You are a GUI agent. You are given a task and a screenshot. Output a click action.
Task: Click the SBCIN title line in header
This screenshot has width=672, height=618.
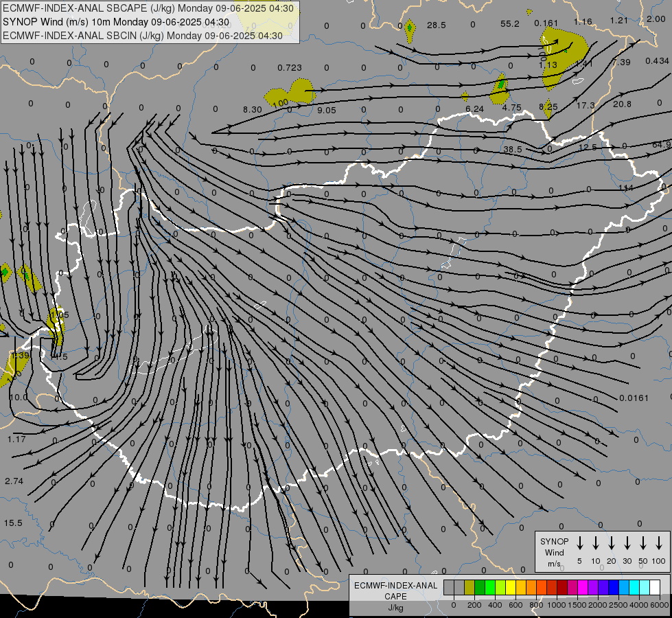point(143,36)
